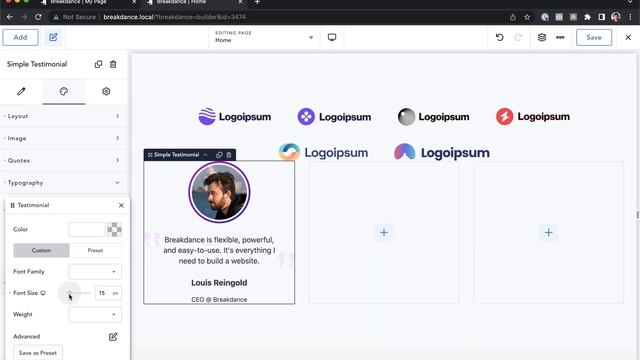Duplicate element via canvas toolbar copy icon
Image resolution: width=640 pixels, height=360 pixels.
click(219, 155)
